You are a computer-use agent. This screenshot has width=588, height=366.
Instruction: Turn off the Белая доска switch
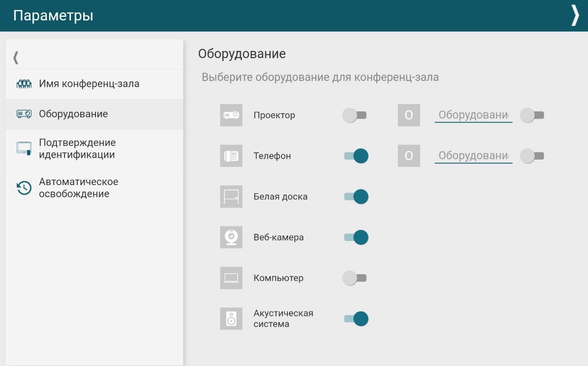[356, 197]
